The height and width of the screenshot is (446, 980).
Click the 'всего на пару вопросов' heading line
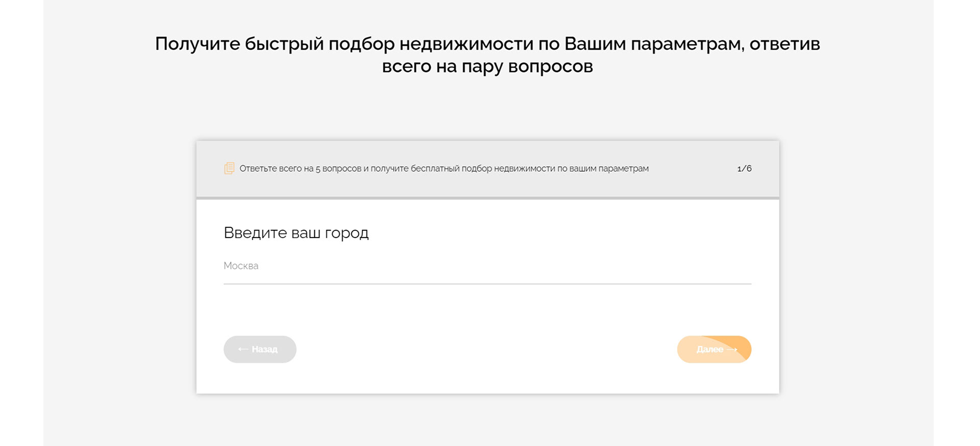click(487, 66)
